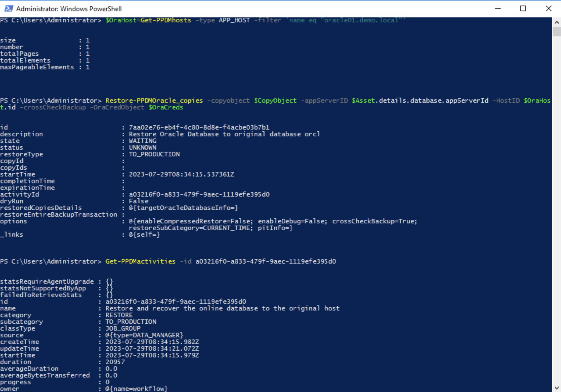Click the vertical scrollbar thumb
Image resolution: width=561 pixels, height=392 pixels.
point(557,32)
